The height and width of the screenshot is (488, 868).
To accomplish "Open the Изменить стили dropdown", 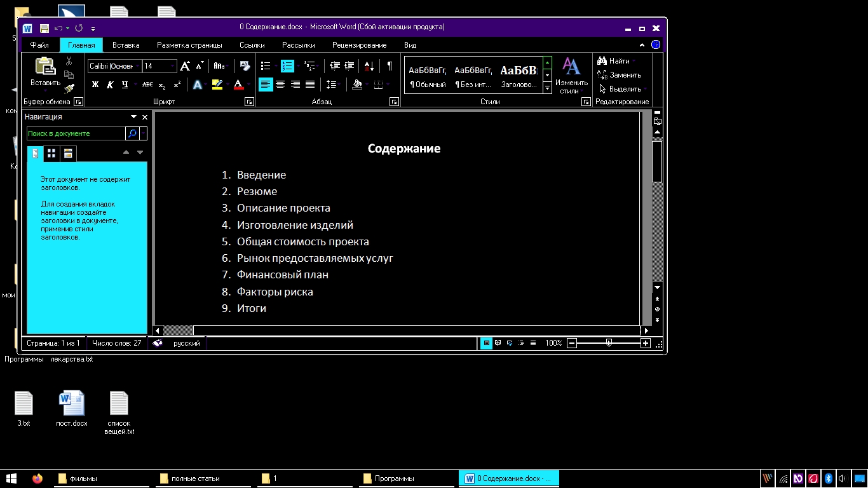I will click(571, 77).
